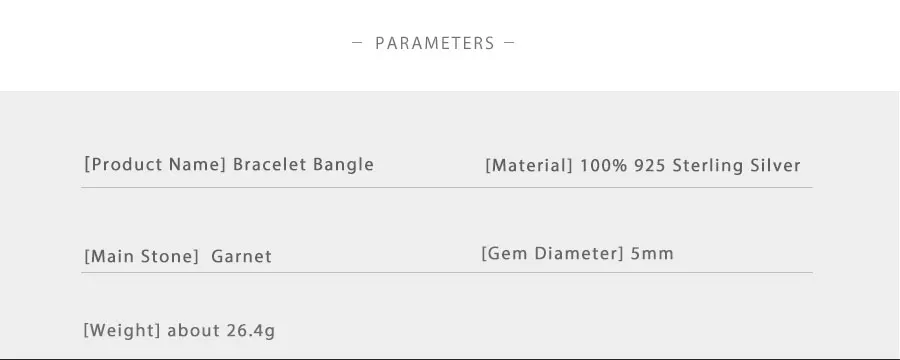This screenshot has width=900, height=360.
Task: Click the about 26.4g value
Action: [221, 331]
